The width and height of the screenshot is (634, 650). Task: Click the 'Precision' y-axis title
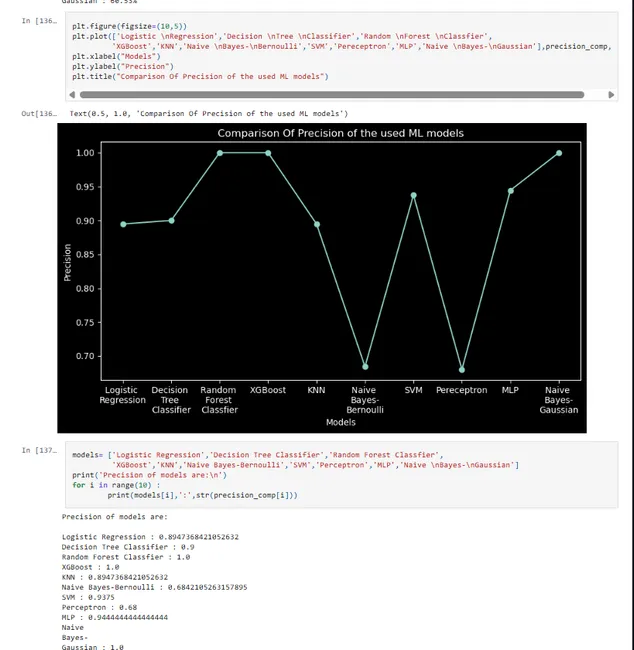click(67, 262)
